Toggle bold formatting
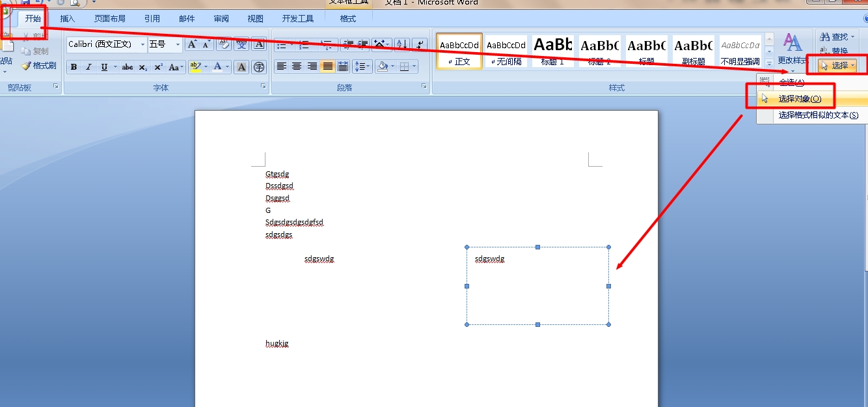 click(x=74, y=67)
